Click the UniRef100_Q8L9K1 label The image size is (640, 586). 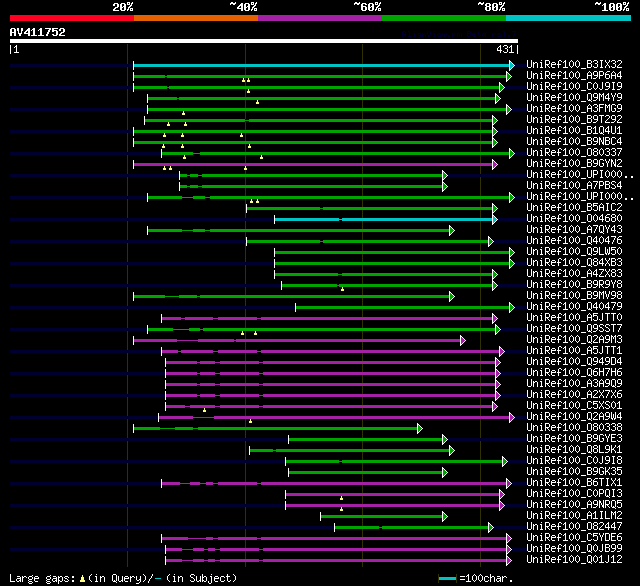pos(574,450)
